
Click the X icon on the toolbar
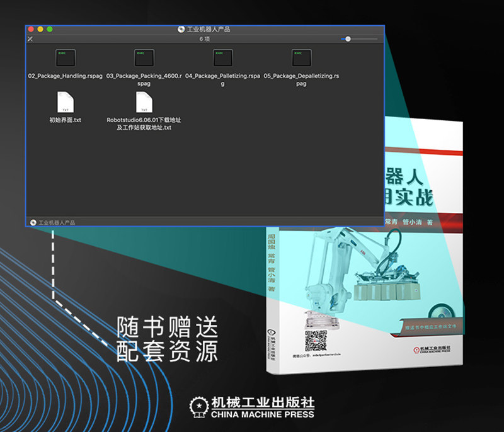pos(30,39)
